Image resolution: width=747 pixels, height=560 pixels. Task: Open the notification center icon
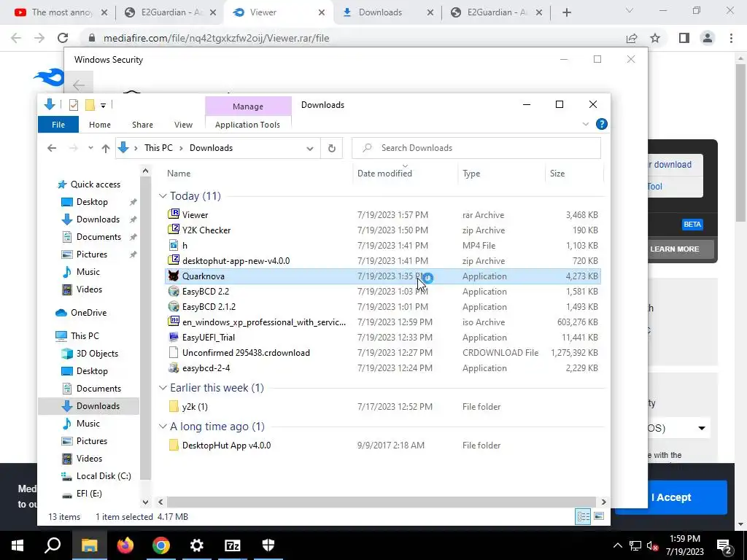724,545
